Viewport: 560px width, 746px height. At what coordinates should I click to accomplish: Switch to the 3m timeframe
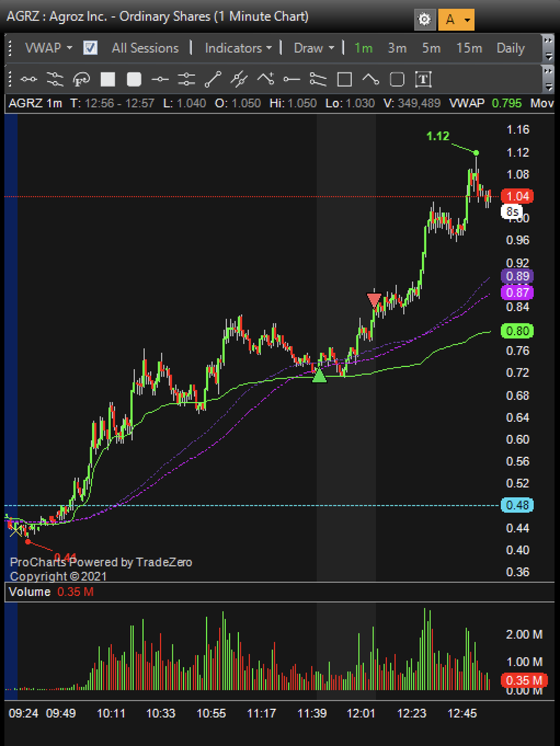coord(397,48)
